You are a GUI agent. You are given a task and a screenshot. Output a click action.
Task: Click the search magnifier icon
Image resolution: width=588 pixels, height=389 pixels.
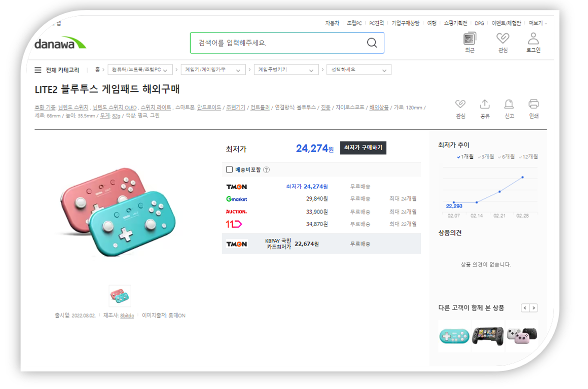pos(372,42)
